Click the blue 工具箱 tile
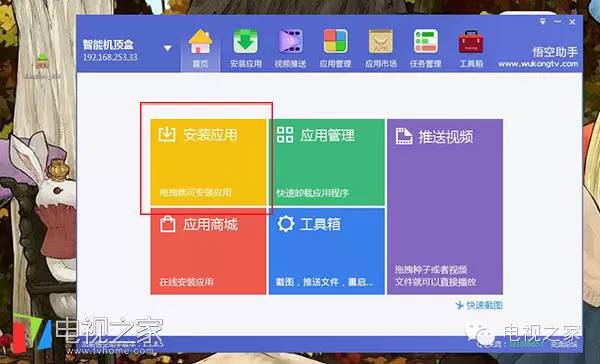Image resolution: width=600 pixels, height=364 pixels. (327, 251)
